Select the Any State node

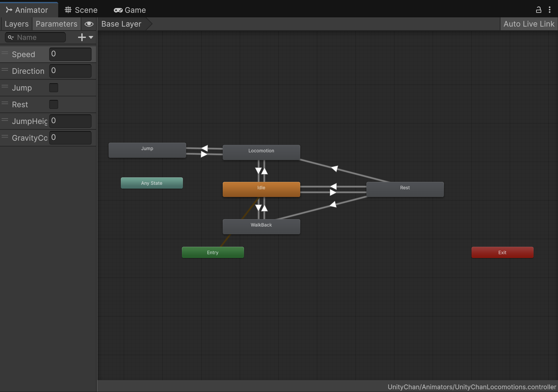[151, 183]
